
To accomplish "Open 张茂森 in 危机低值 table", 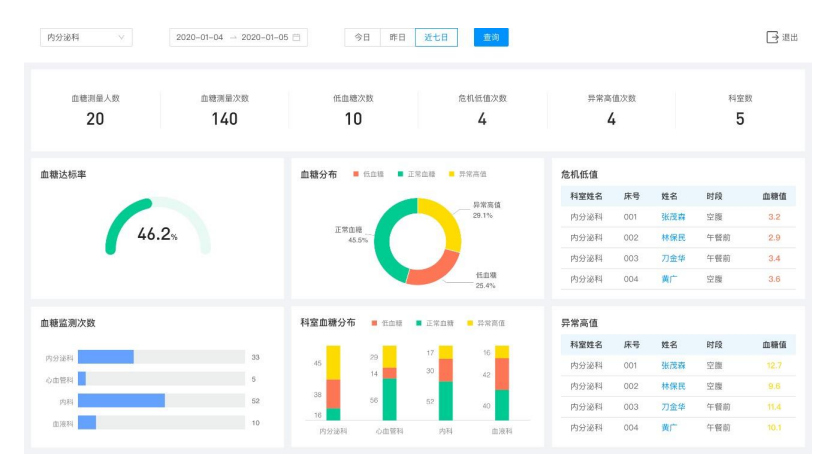I will (x=673, y=217).
